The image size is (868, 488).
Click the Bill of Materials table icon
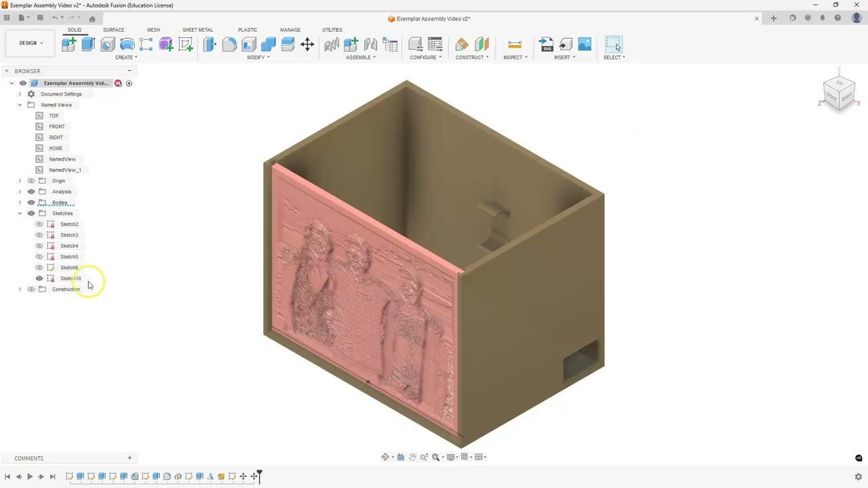point(390,45)
